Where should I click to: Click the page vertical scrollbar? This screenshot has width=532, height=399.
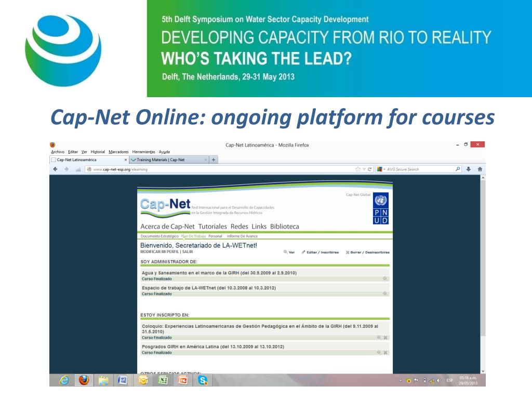(x=483, y=258)
